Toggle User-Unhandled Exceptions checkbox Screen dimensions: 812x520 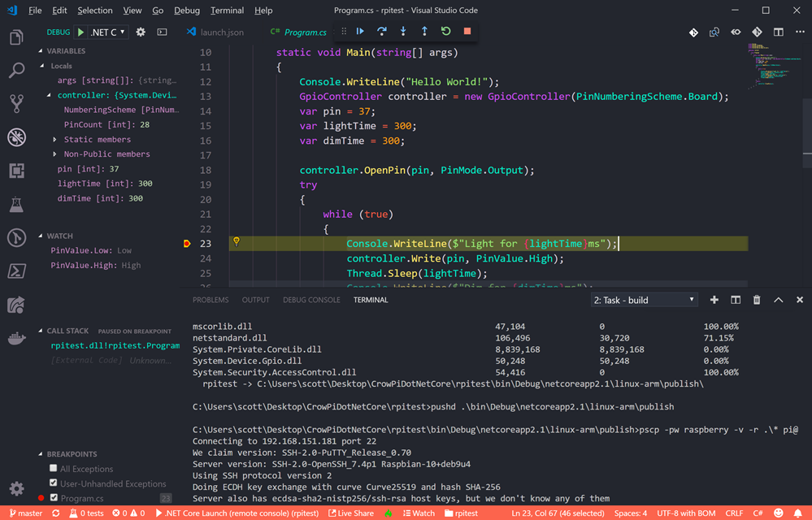(x=54, y=483)
